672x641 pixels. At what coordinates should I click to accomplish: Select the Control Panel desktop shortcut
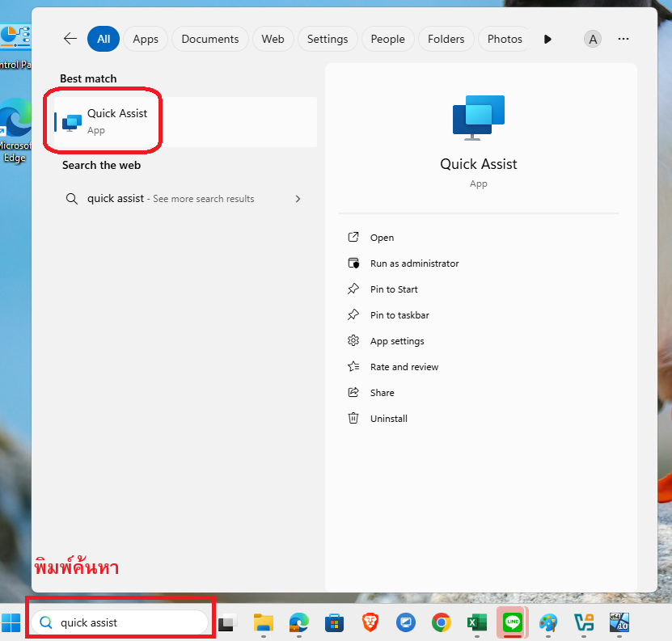pos(15,47)
